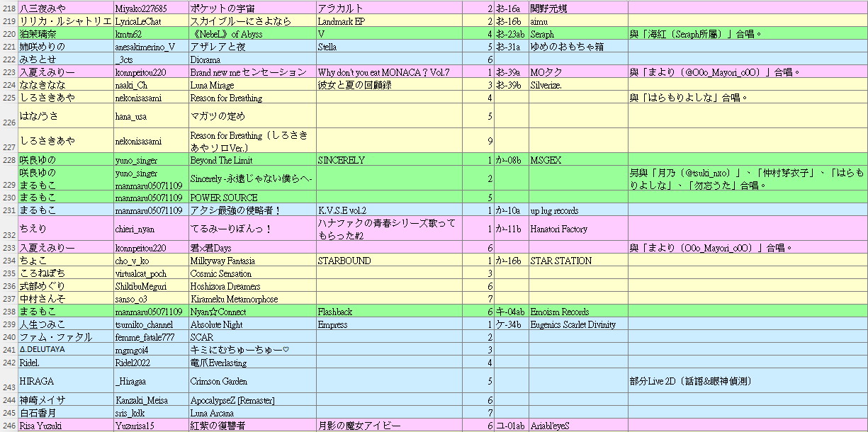Select row header 232
This screenshot has height=432, width=868.
[x=9, y=229]
